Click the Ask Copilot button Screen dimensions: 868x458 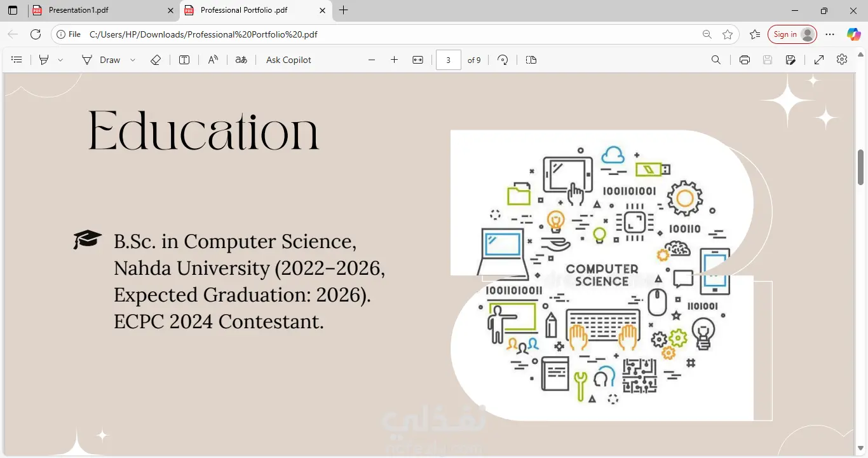[x=288, y=60]
